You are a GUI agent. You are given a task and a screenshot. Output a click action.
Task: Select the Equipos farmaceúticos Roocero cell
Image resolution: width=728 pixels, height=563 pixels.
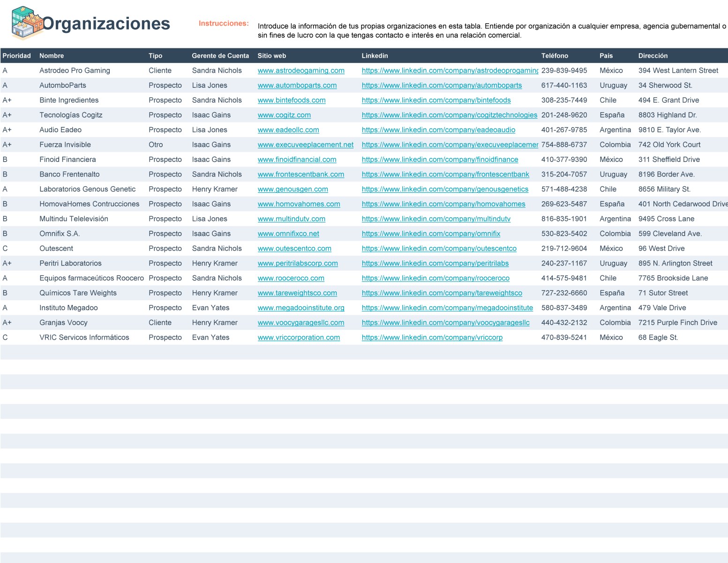91,278
